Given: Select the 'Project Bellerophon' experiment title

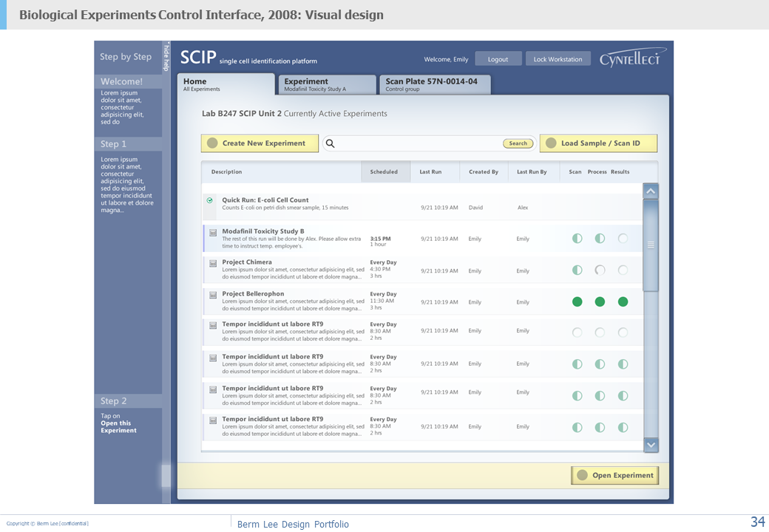Looking at the screenshot, I should click(253, 294).
